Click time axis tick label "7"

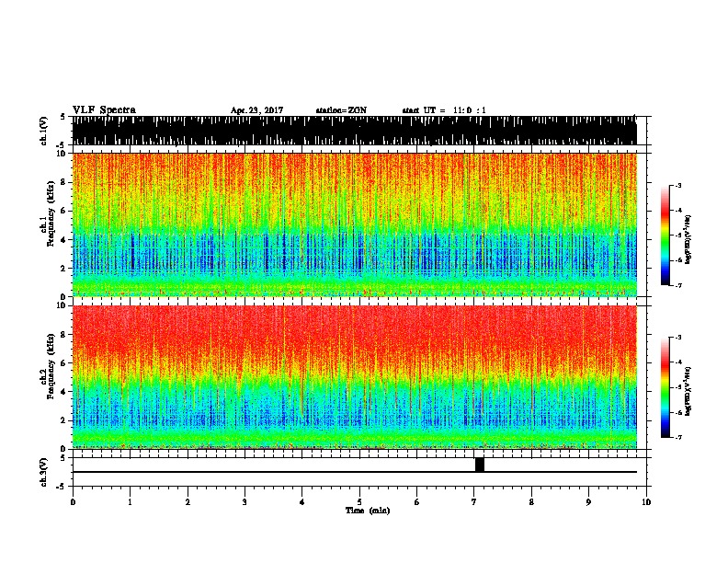tap(474, 502)
